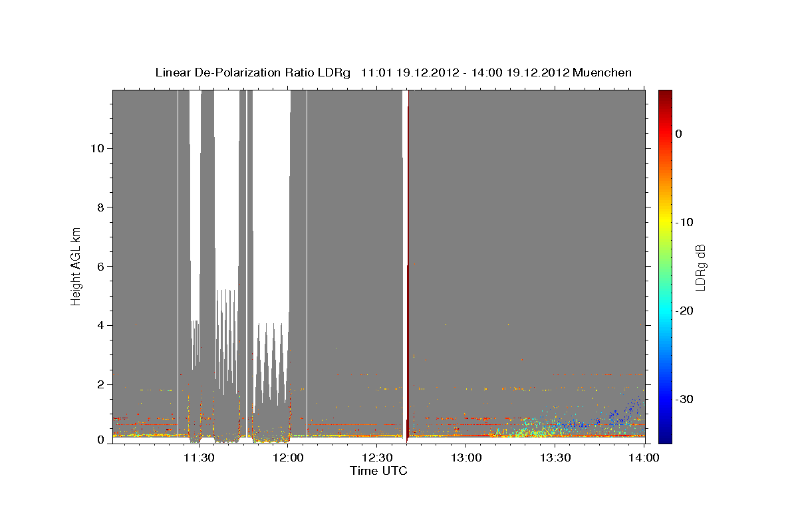This screenshot has height=532, width=798.
Task: Click the colorbar value -30
Action: pos(684,399)
